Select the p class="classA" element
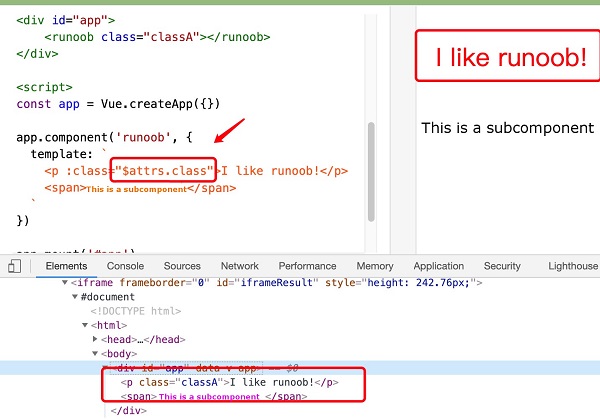This screenshot has height=420, width=600. (x=229, y=382)
